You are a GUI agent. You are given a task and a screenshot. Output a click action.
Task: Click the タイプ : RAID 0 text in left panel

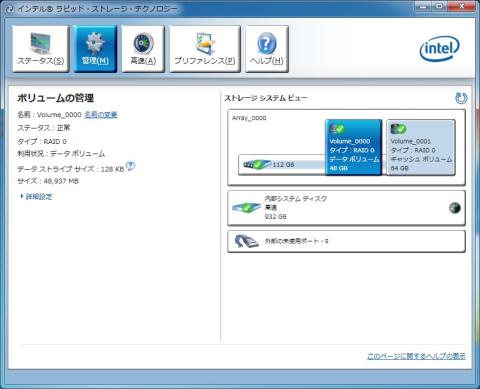(42, 141)
